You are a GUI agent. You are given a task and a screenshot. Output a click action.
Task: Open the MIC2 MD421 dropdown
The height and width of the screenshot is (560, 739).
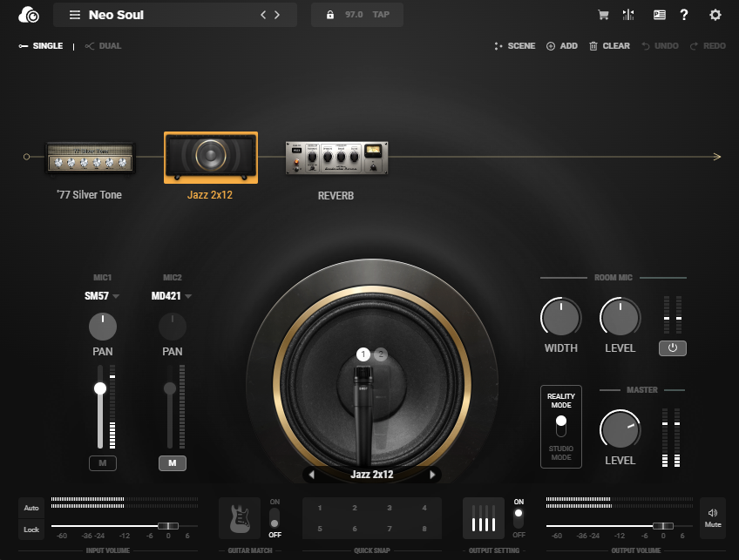tap(171, 296)
